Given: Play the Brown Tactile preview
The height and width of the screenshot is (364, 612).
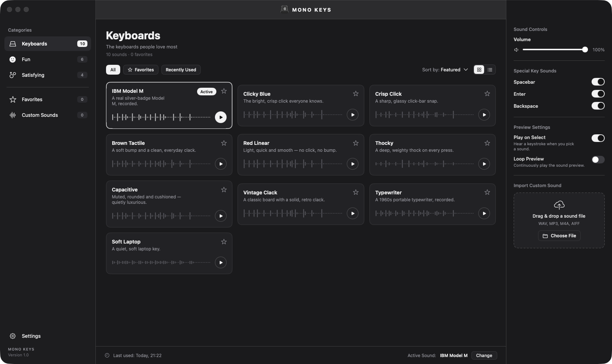Looking at the screenshot, I should (221, 164).
